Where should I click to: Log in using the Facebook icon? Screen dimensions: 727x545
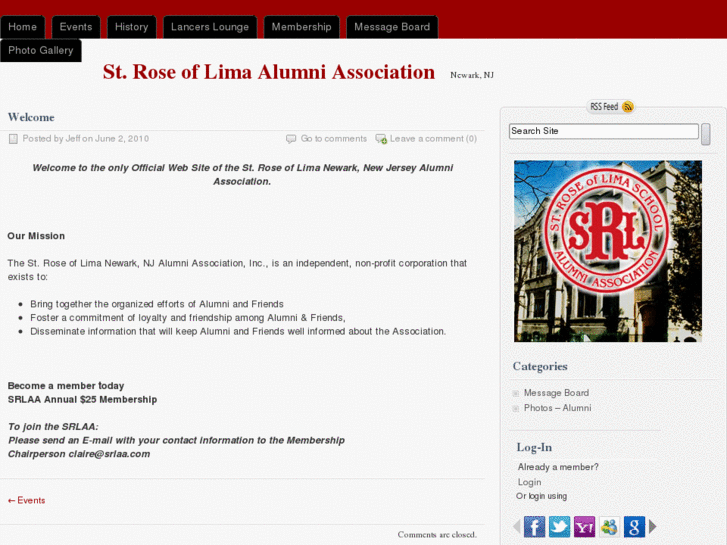[534, 526]
